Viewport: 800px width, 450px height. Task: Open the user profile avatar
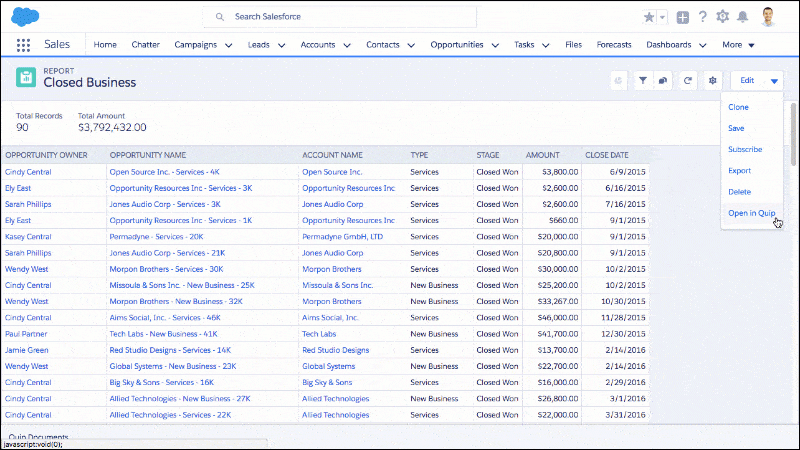coord(768,16)
